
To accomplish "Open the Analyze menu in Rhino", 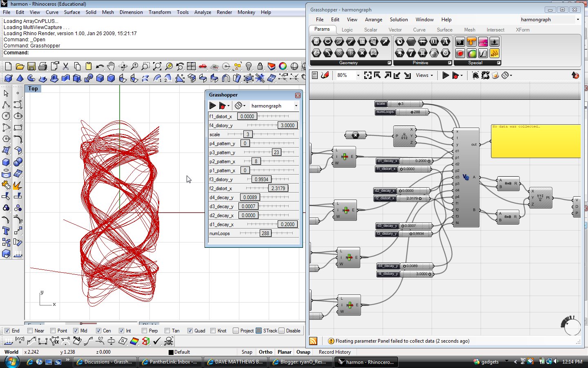I will tap(203, 12).
